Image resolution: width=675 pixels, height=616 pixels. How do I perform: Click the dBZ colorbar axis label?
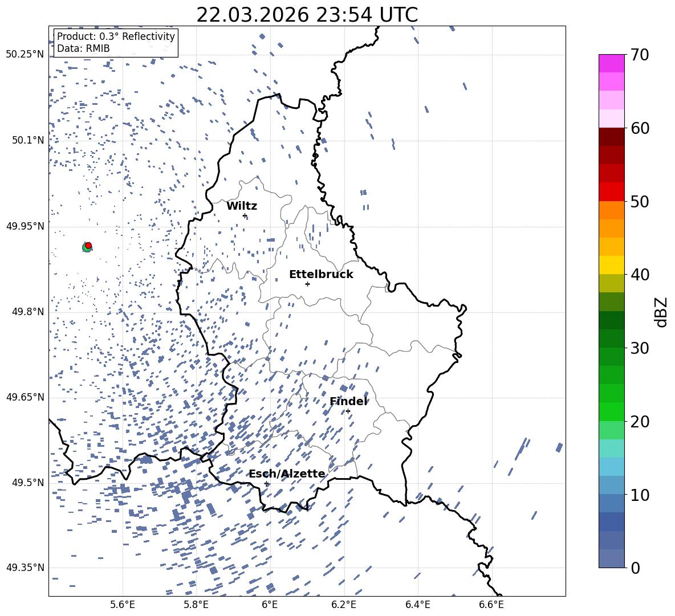coord(662,312)
